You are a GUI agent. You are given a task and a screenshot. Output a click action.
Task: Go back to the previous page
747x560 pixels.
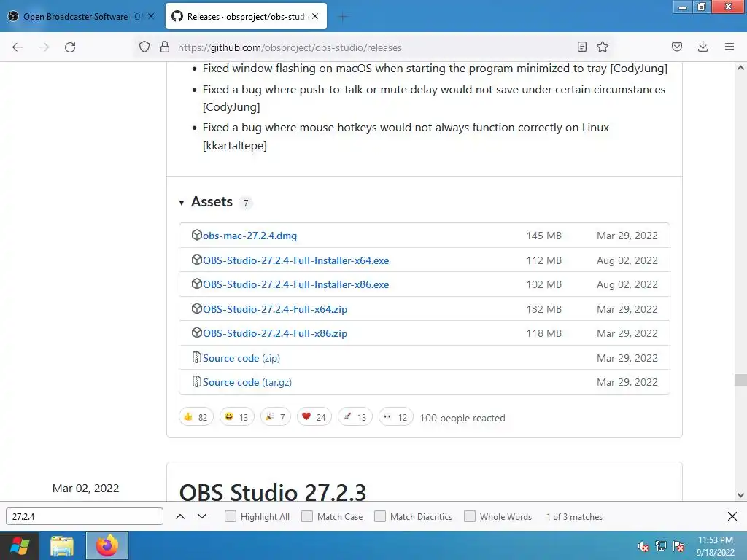tap(18, 47)
